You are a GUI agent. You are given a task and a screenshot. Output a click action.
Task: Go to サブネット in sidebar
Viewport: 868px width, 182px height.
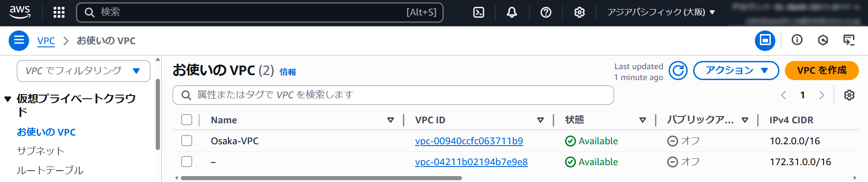[x=40, y=151]
